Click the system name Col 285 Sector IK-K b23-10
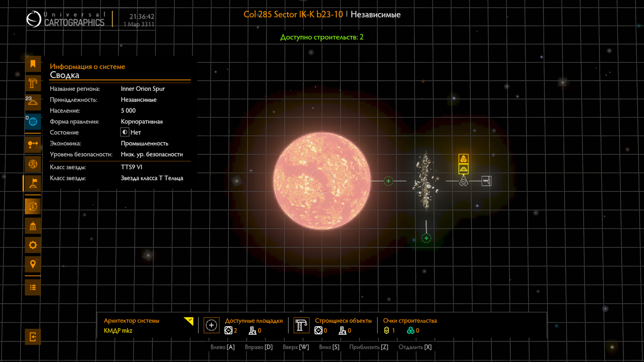This screenshot has width=644, height=362. click(293, 14)
